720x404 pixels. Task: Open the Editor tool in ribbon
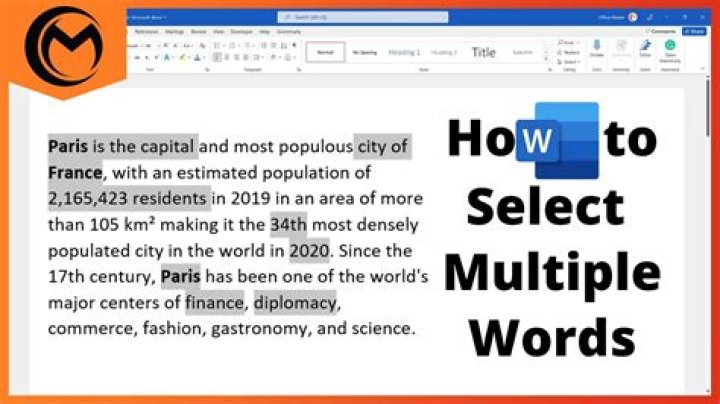[x=645, y=48]
